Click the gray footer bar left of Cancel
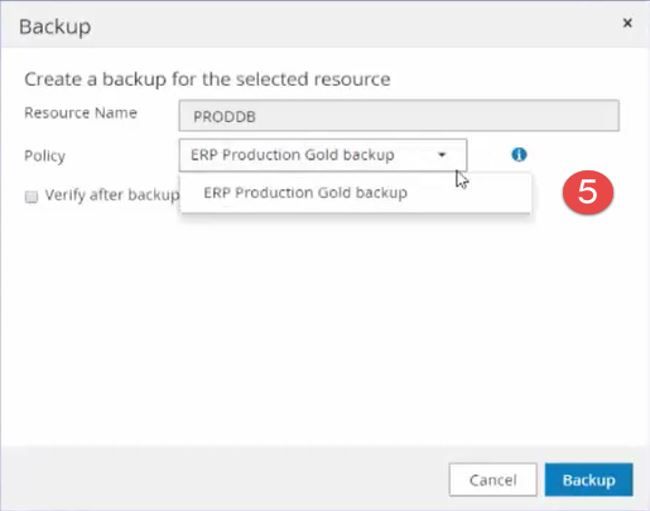This screenshot has width=650, height=511. click(x=220, y=480)
